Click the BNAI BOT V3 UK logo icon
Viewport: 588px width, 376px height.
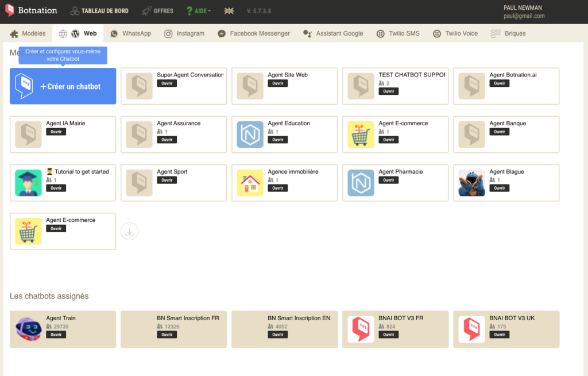(x=472, y=329)
